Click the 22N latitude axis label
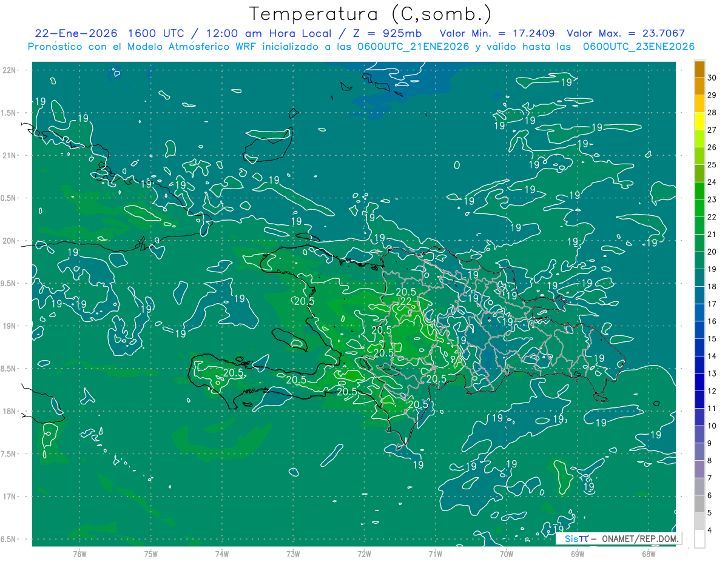Screen dimensions: 728x562 pos(9,70)
